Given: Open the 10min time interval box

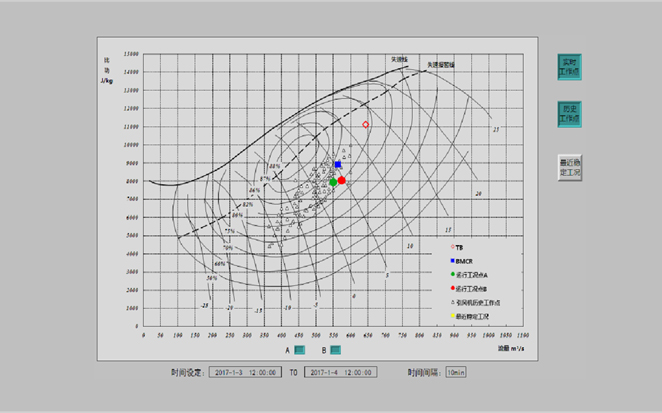Looking at the screenshot, I should pos(456,372).
